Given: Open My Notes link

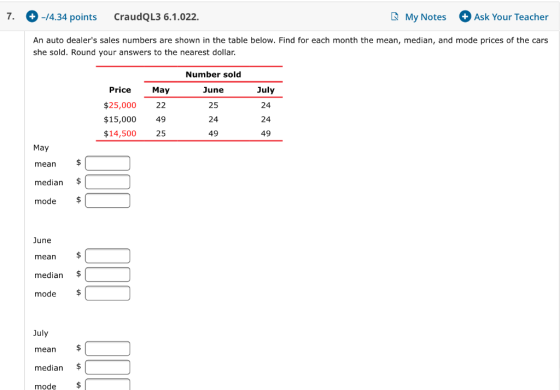Looking at the screenshot, I should [x=425, y=17].
